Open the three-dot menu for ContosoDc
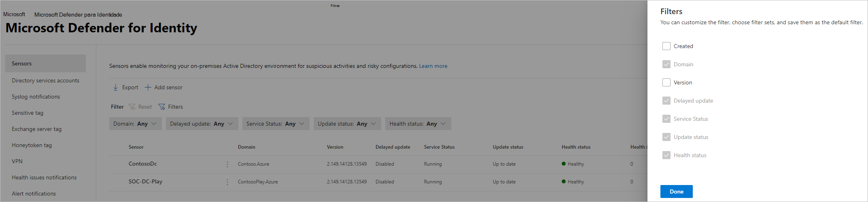Screen dimensions: 868x202 (x=227, y=164)
